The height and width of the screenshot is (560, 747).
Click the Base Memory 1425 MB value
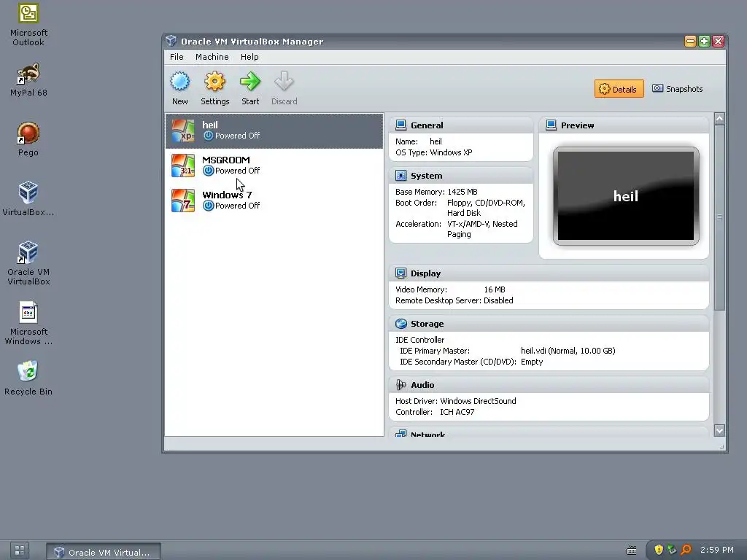pos(462,192)
